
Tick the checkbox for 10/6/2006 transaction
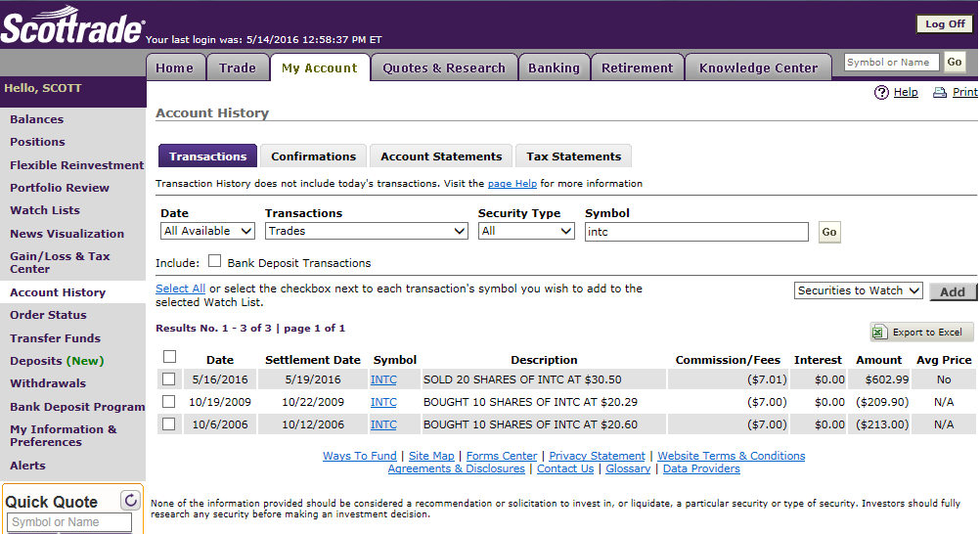pyautogui.click(x=169, y=424)
